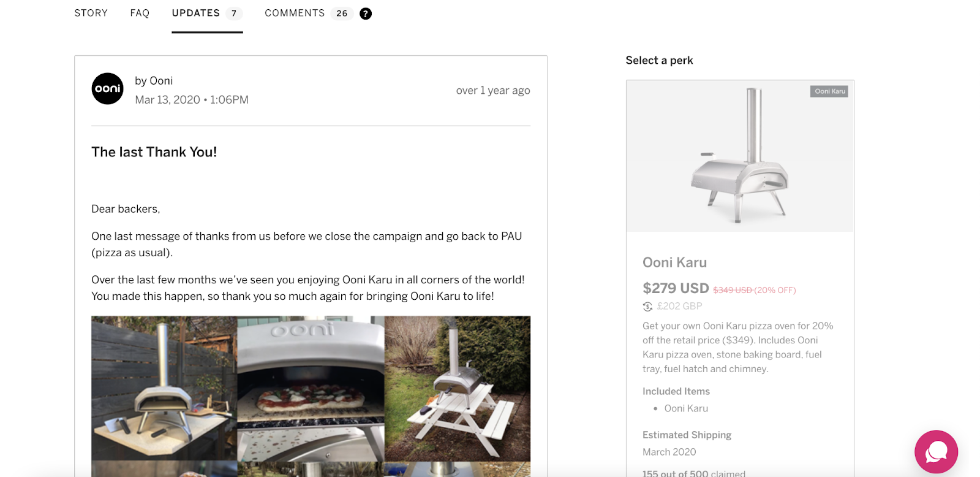Click the currency conversion icon beside £202 GBP
This screenshot has height=477, width=980.
[x=647, y=307]
